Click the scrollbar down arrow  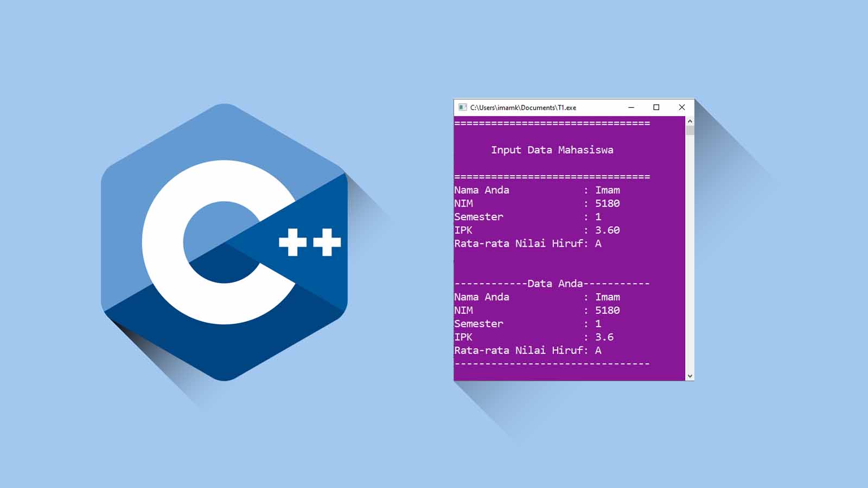pyautogui.click(x=690, y=376)
